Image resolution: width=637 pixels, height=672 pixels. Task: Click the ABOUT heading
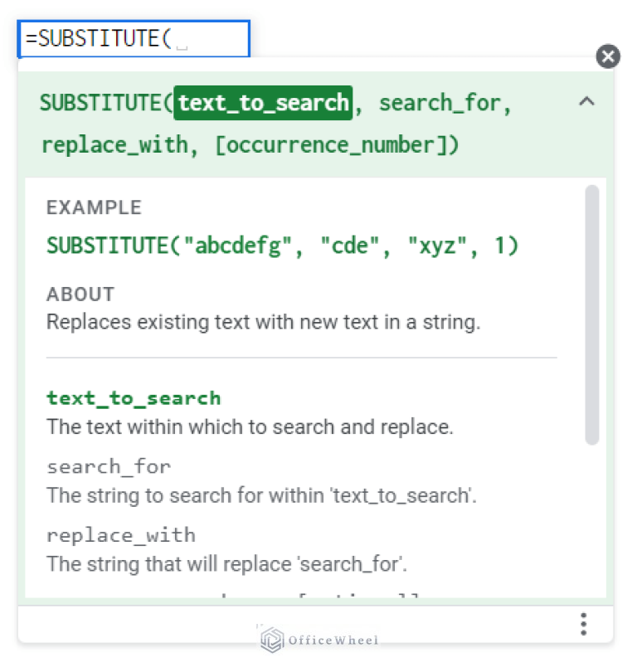pos(80,295)
